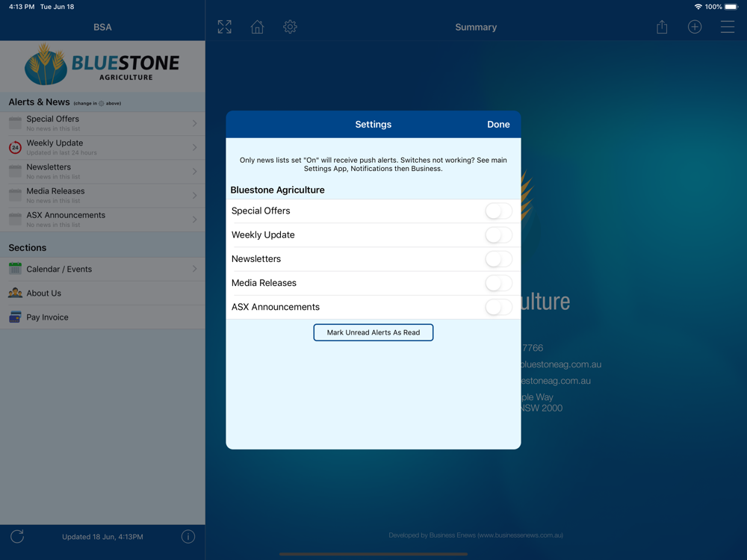Click the BSA title in sidebar header
Viewport: 747px width, 560px height.
pos(102,27)
